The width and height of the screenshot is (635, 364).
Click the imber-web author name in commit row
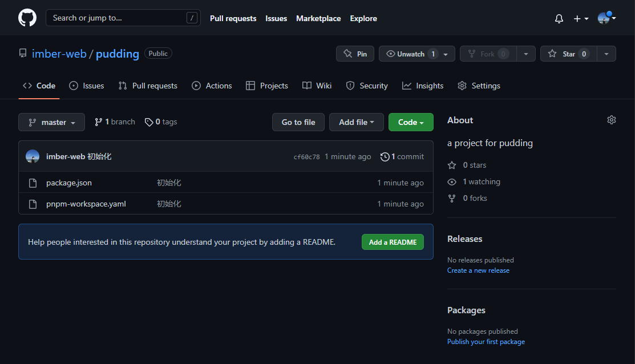tap(66, 157)
